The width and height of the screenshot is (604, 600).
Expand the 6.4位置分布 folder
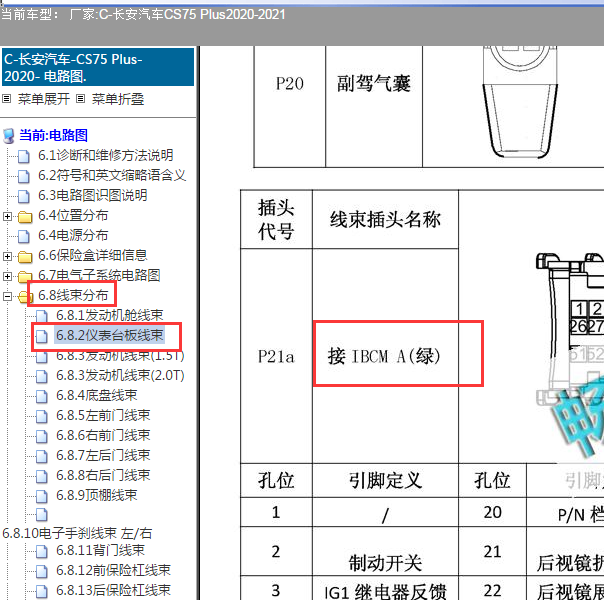pyautogui.click(x=7, y=216)
